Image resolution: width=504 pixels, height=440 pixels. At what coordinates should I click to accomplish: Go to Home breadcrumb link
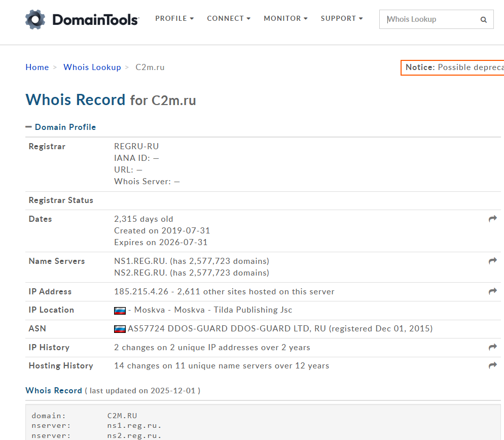point(37,67)
